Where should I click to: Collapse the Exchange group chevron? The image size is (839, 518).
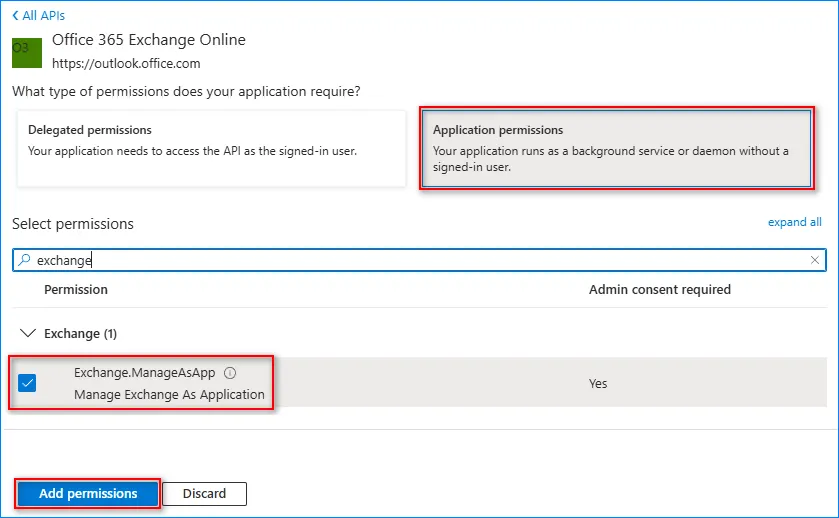tap(26, 333)
